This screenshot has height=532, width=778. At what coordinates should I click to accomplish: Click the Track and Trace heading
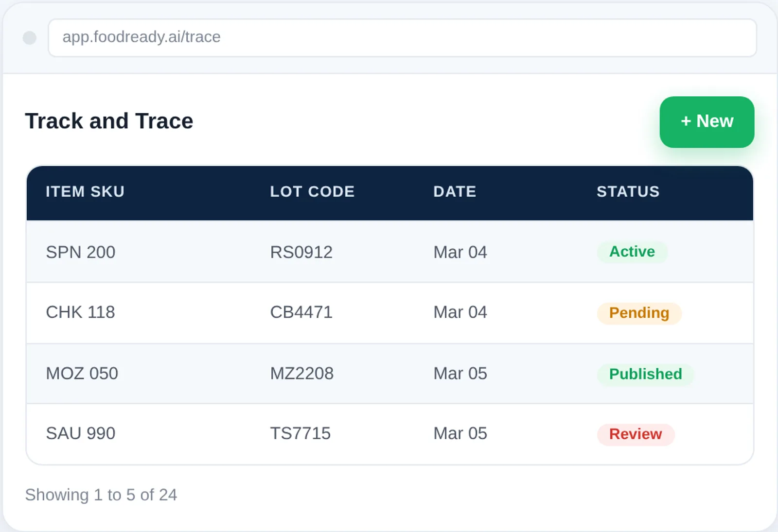tap(109, 121)
